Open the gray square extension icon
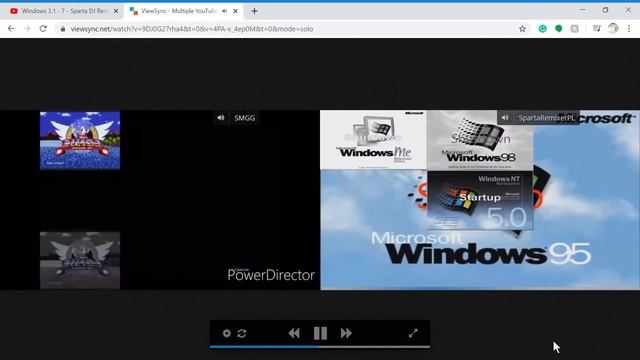The image size is (640, 360). 574,29
